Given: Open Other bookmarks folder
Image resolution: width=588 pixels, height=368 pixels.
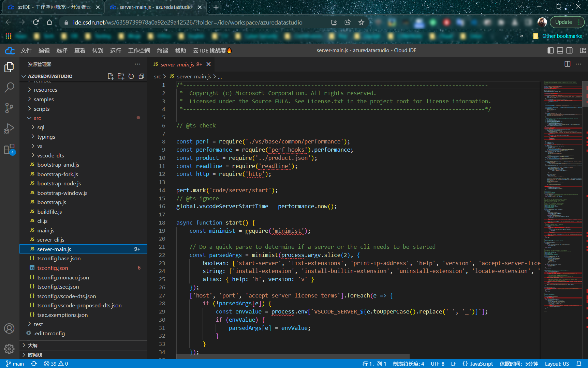Looking at the screenshot, I should 558,36.
